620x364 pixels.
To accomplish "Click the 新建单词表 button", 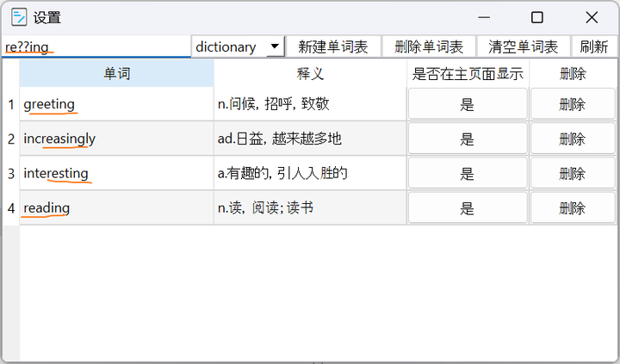I will pos(332,46).
